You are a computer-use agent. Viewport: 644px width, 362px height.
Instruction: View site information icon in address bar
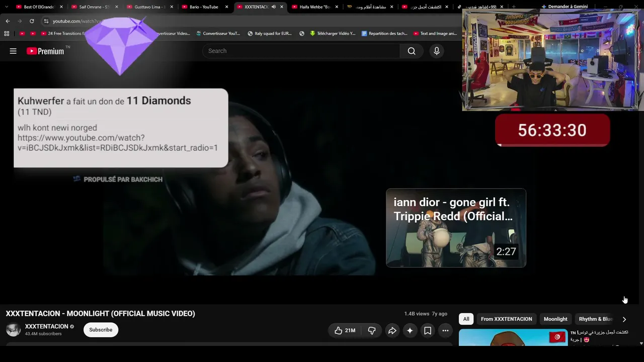[x=46, y=21]
